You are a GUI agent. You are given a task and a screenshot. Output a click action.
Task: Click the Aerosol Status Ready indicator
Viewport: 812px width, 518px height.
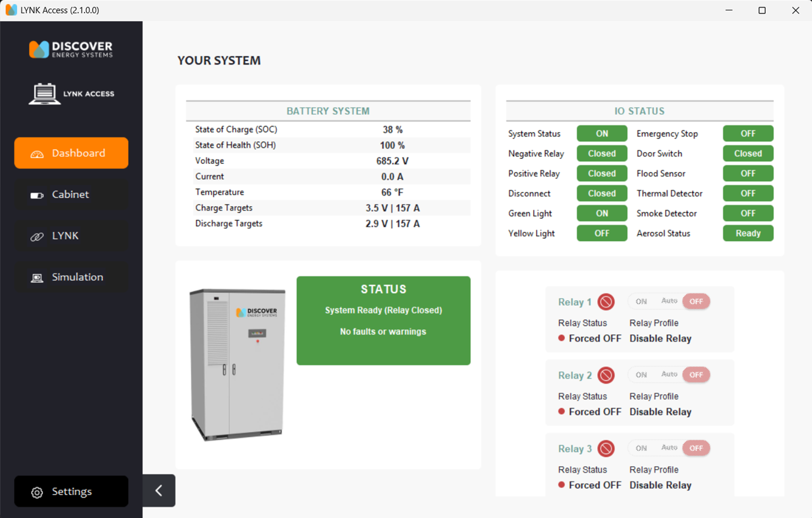[x=748, y=233]
